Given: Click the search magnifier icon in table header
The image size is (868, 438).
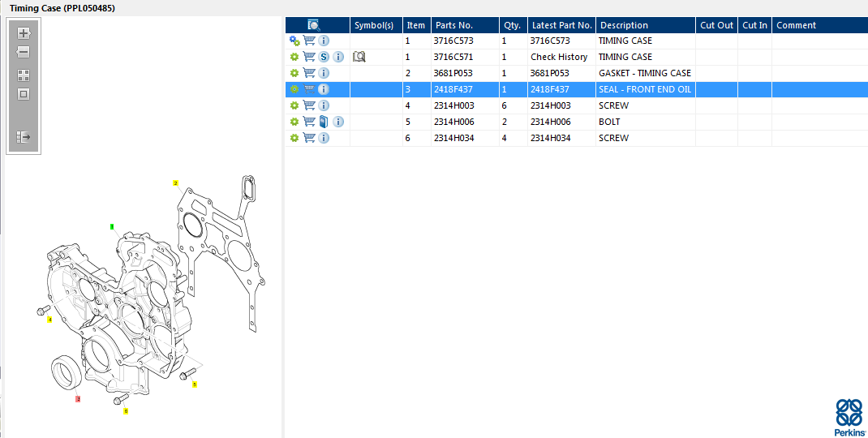Looking at the screenshot, I should 314,25.
